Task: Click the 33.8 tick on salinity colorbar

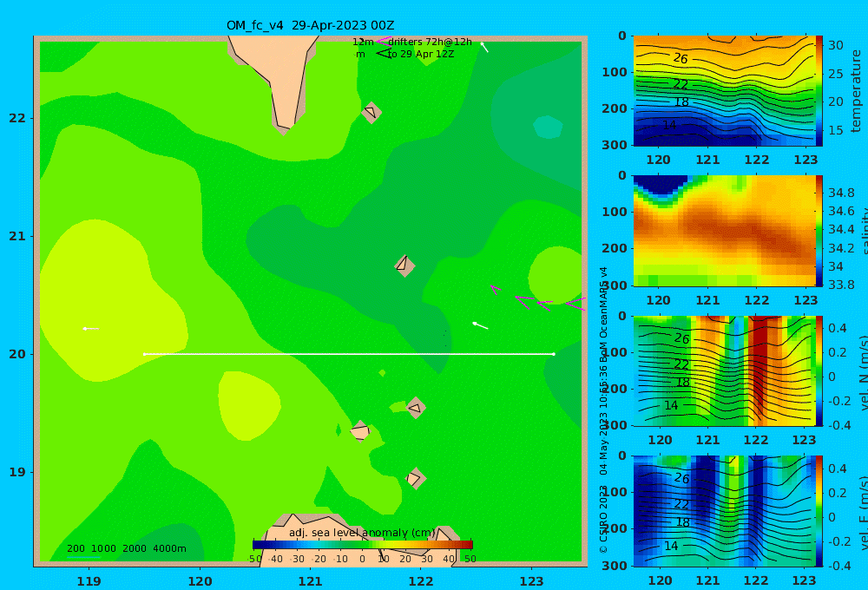Action: (x=841, y=285)
